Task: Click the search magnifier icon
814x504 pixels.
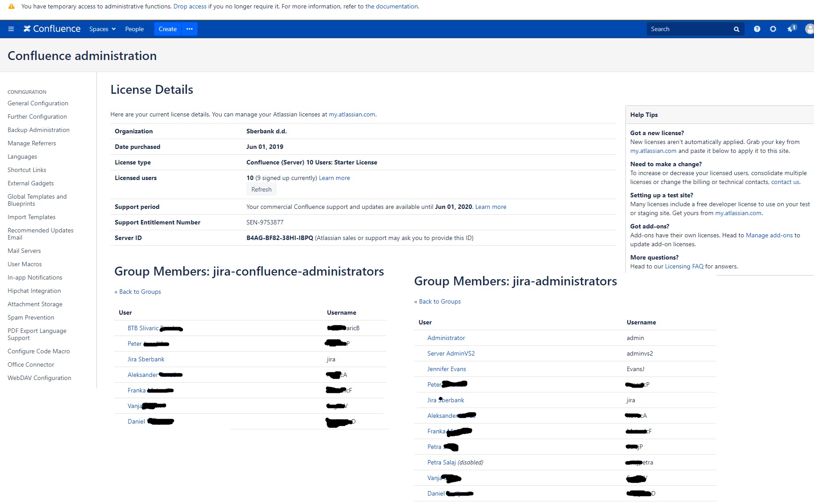Action: click(736, 29)
